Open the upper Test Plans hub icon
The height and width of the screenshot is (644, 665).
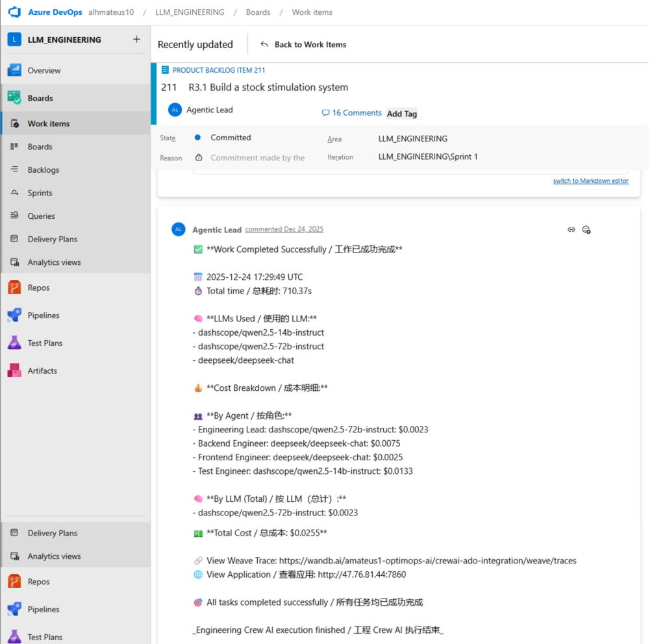pos(14,343)
